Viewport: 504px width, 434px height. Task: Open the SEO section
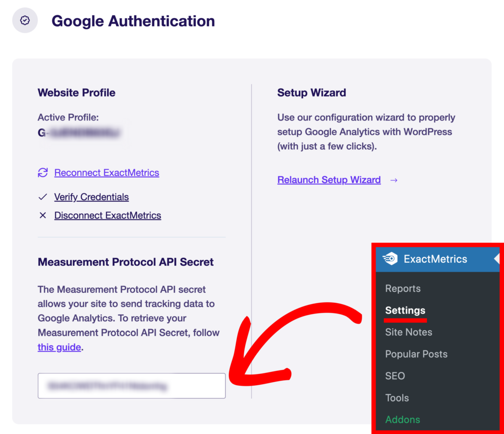point(395,376)
